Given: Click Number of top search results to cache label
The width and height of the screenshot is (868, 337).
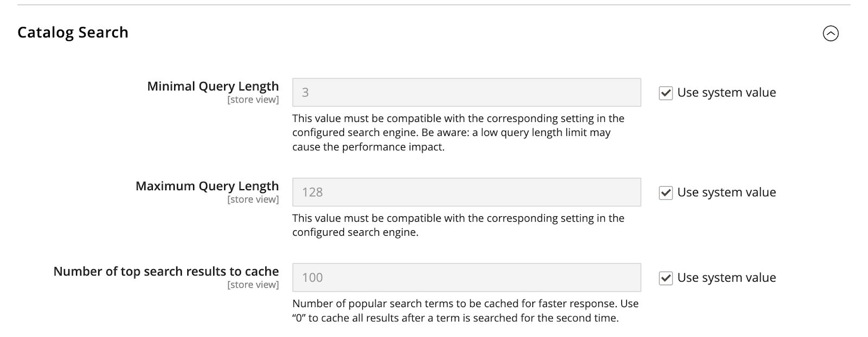Looking at the screenshot, I should pos(165,271).
